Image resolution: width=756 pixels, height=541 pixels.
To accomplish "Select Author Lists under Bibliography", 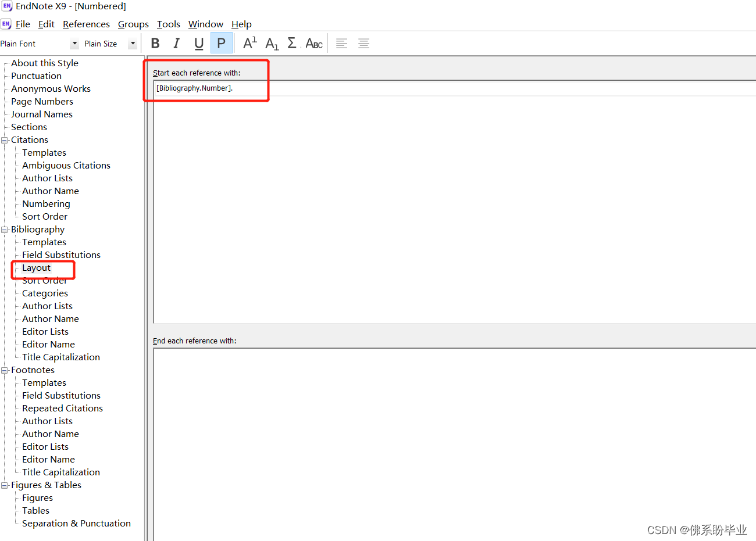I will [47, 306].
